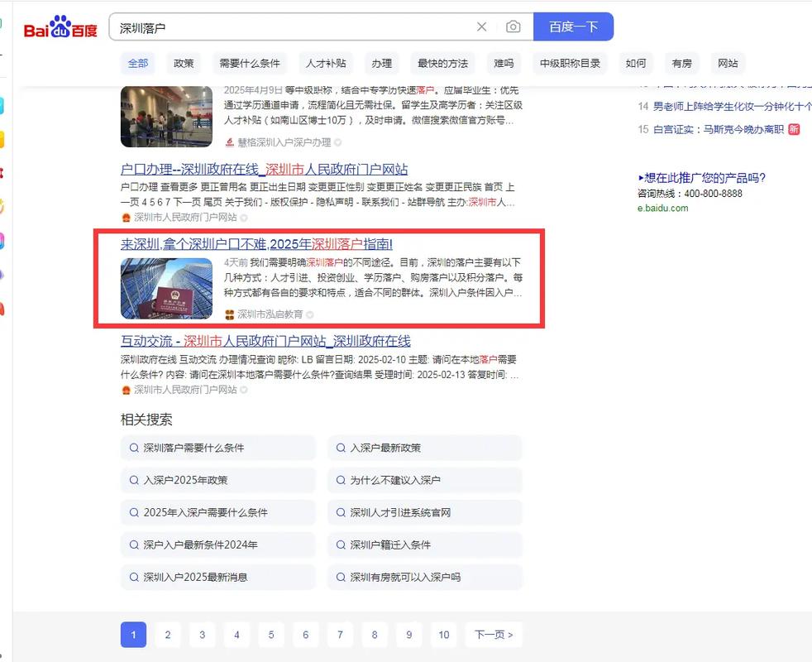Open image search via the camera icon
This screenshot has height=662, width=812.
(513, 27)
